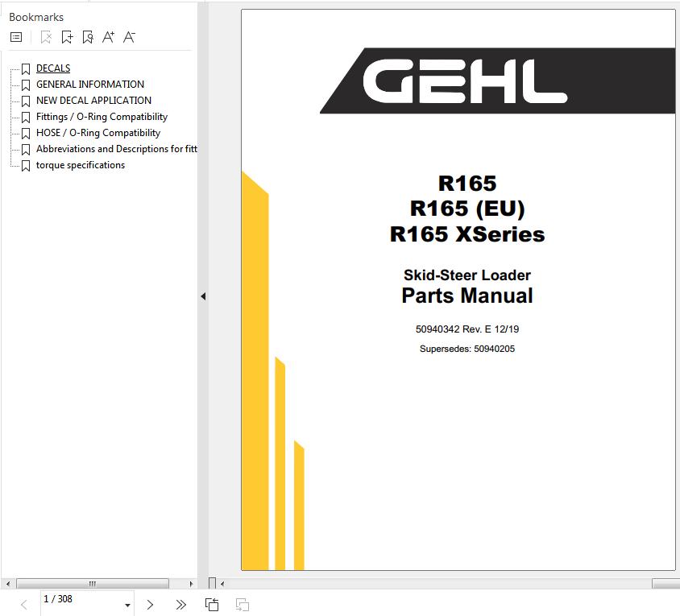Click the 50940342 Rev. E 12/19 text
The image size is (680, 616).
(467, 329)
